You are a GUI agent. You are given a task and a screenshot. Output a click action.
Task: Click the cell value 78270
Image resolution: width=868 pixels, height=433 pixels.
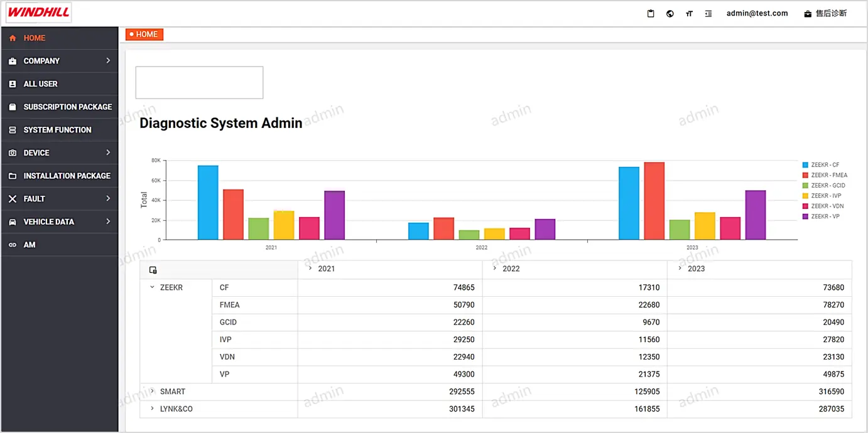[x=833, y=305]
